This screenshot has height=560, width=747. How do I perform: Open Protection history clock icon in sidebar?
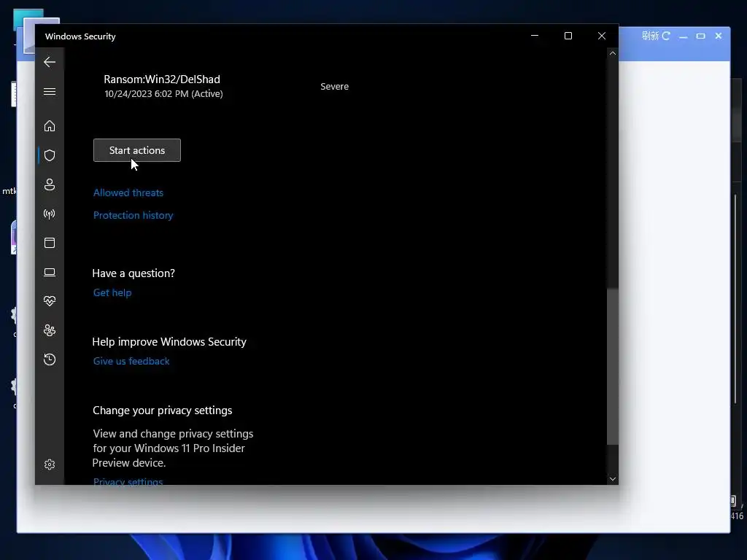click(x=50, y=359)
